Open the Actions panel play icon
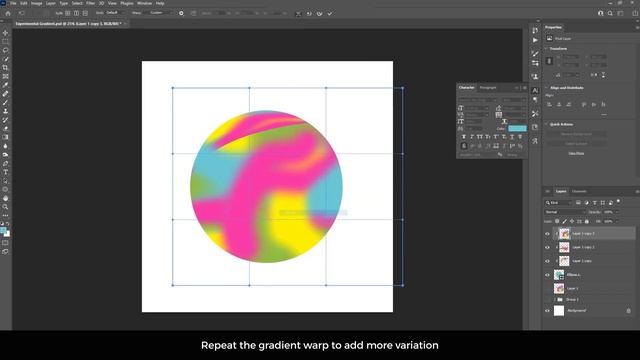 tap(535, 40)
